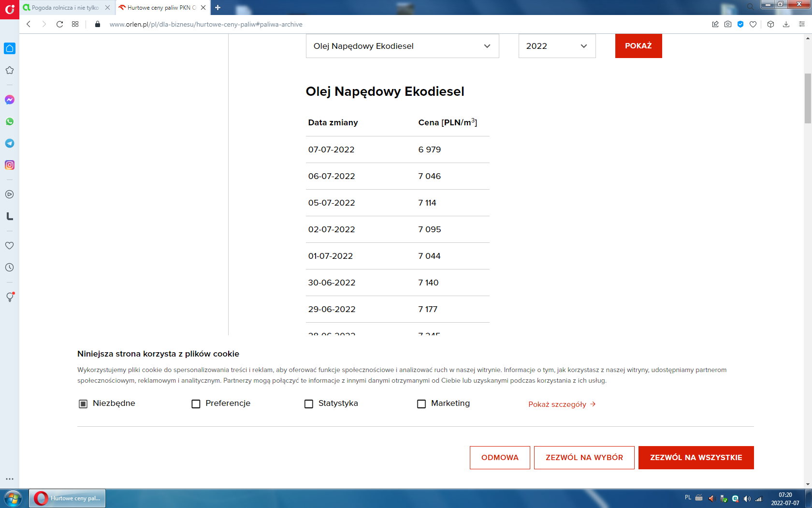Open Messenger in the Opera sidebar
Image resolution: width=812 pixels, height=508 pixels.
10,100
